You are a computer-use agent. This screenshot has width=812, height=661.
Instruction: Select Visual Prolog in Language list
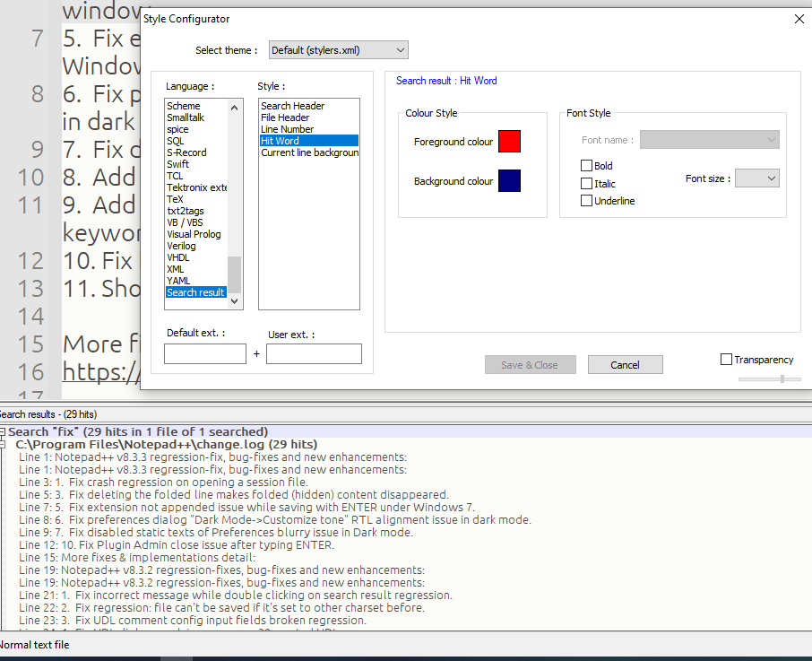tap(196, 234)
